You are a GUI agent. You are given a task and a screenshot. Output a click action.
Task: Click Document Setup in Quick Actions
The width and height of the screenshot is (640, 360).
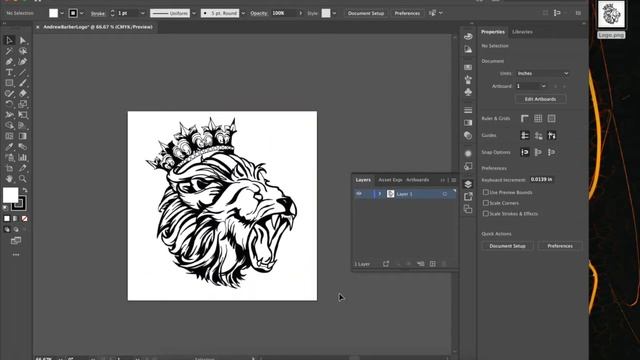point(507,246)
